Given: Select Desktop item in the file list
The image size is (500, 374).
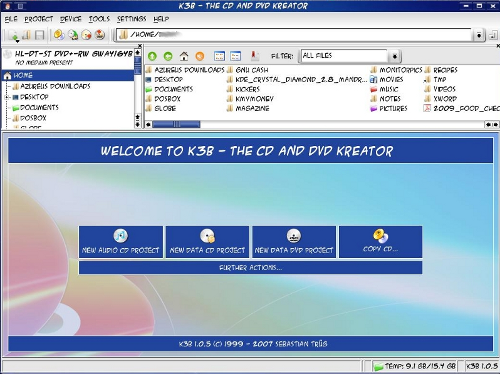Looking at the screenshot, I should pyautogui.click(x=164, y=80).
